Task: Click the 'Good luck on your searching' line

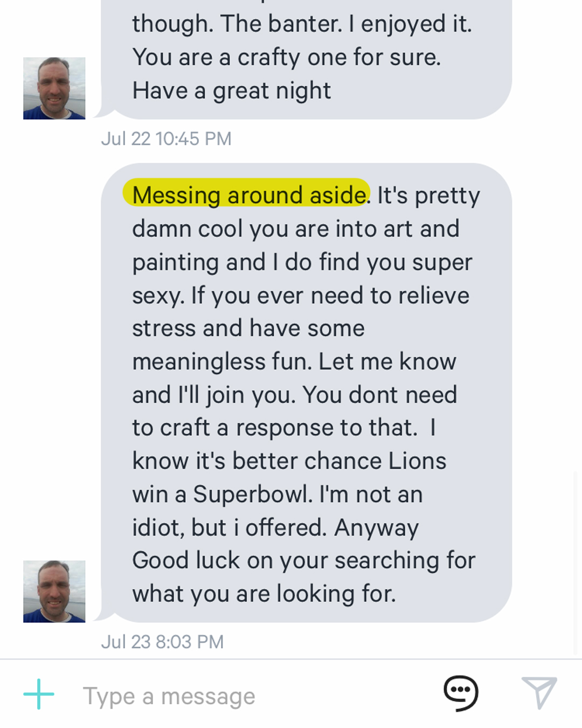Action: click(303, 560)
